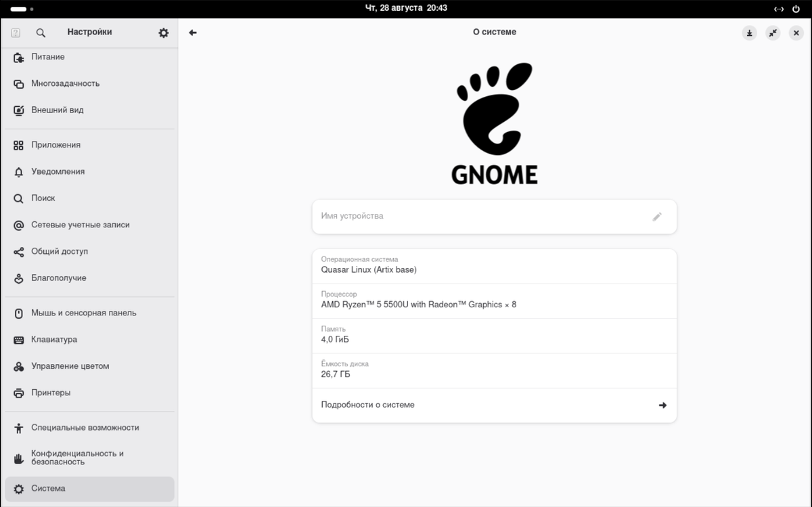Image resolution: width=812 pixels, height=507 pixels.
Task: Click the pencil to edit device name
Action: pyautogui.click(x=656, y=216)
